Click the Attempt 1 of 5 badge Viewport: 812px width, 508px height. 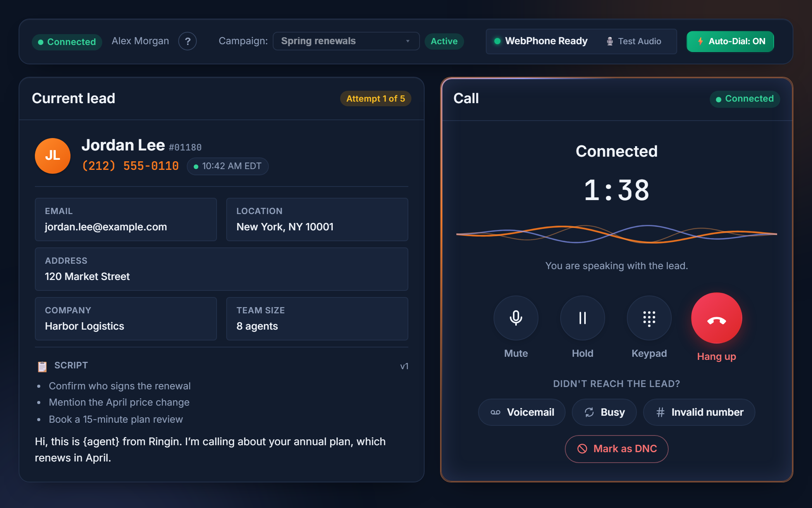point(375,98)
